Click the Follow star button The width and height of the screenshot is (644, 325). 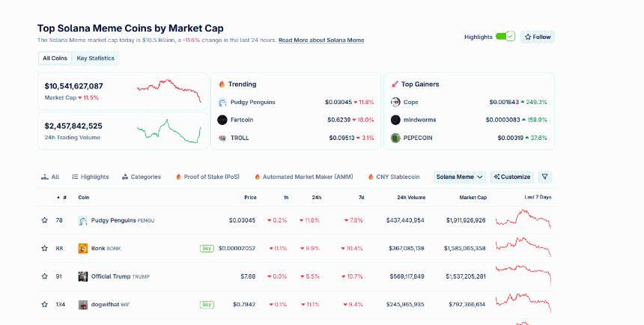[538, 37]
